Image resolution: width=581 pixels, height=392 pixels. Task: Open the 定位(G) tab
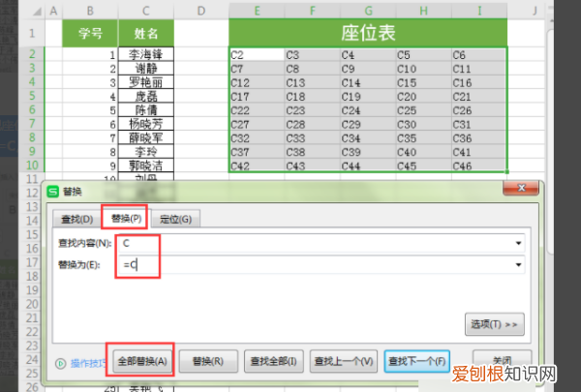[175, 219]
